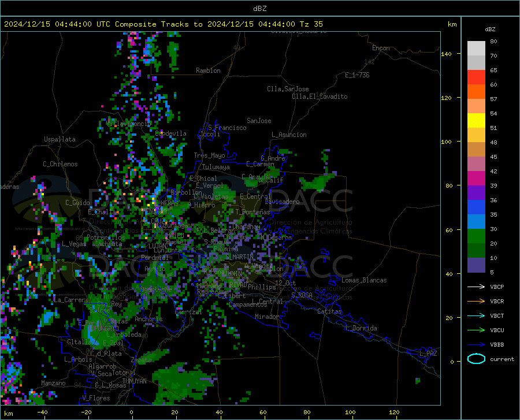This screenshot has width=520, height=420.
Task: Click the 'Tulumaya' map label
Action: pyautogui.click(x=216, y=167)
